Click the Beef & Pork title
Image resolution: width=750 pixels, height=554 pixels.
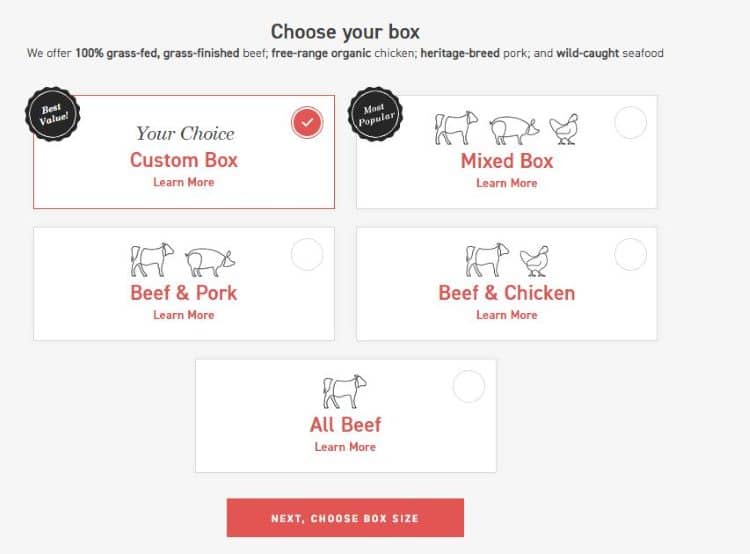(x=184, y=293)
